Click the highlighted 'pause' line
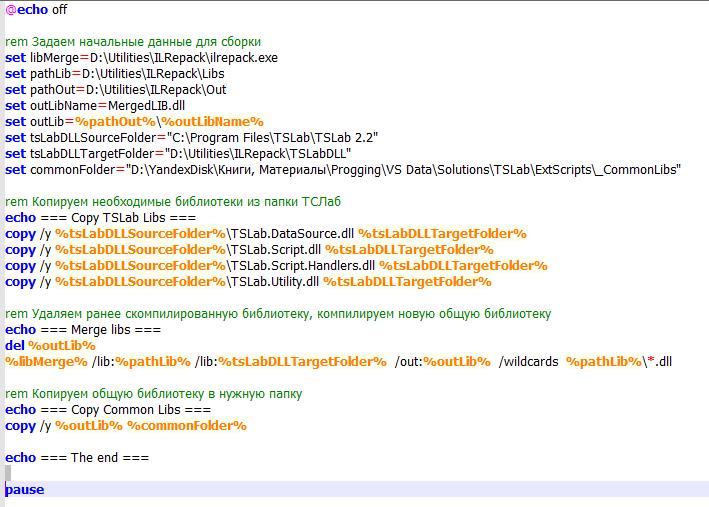This screenshot has width=709, height=507. click(25, 490)
